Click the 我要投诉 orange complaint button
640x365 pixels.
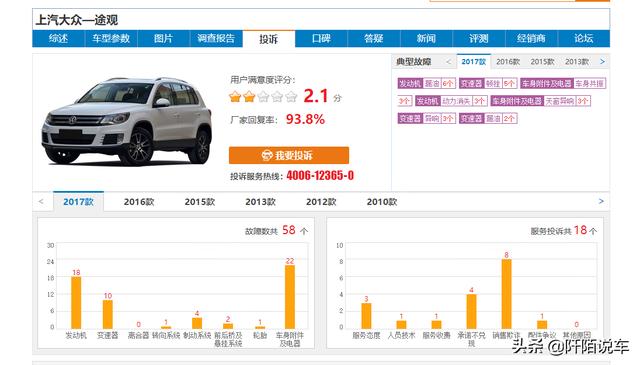[289, 155]
